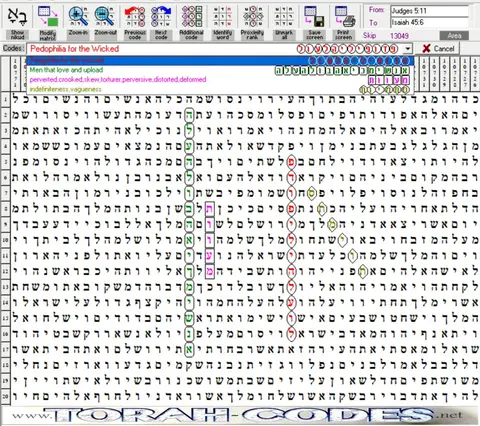This screenshot has width=480, height=426.
Task: Select 'Men that love and upload' code entry
Action: click(x=220, y=70)
